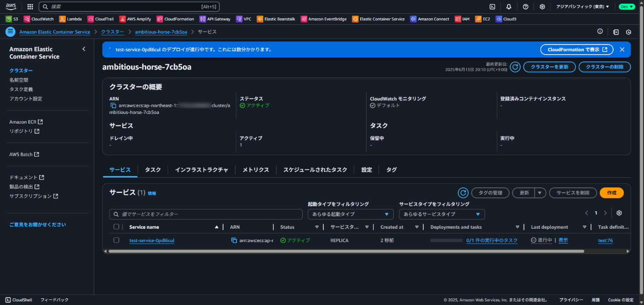Screen dimensions: 644x305
Task: Copy the cluster ARN
Action: coord(113,106)
